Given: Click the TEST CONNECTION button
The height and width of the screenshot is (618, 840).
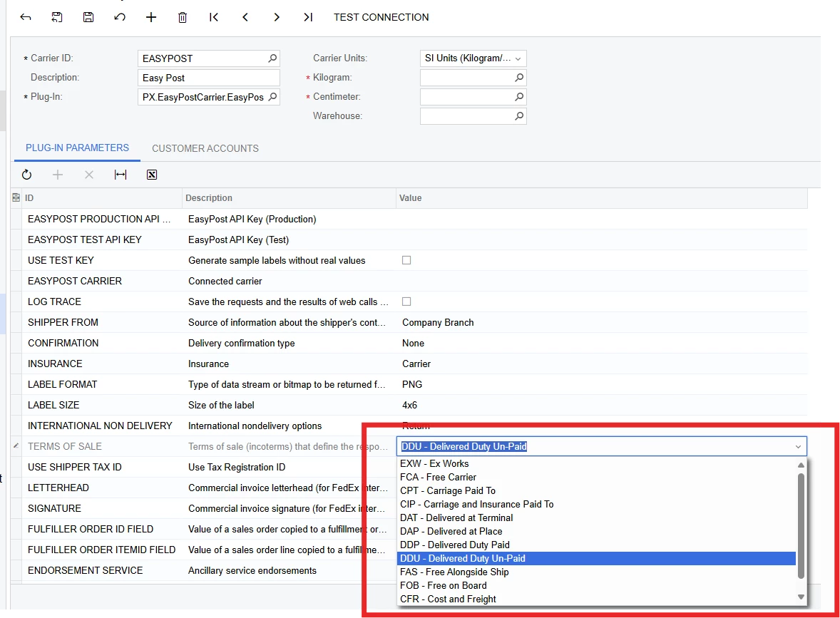Looking at the screenshot, I should [x=381, y=17].
